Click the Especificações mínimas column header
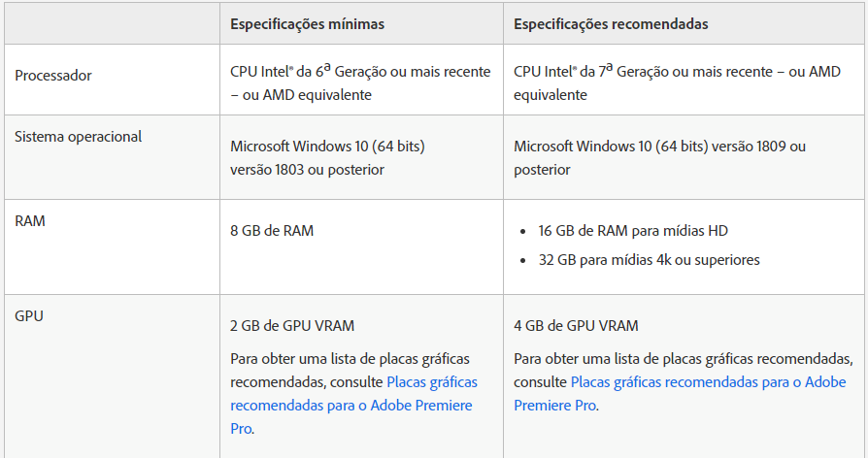868x458 pixels. (x=307, y=24)
